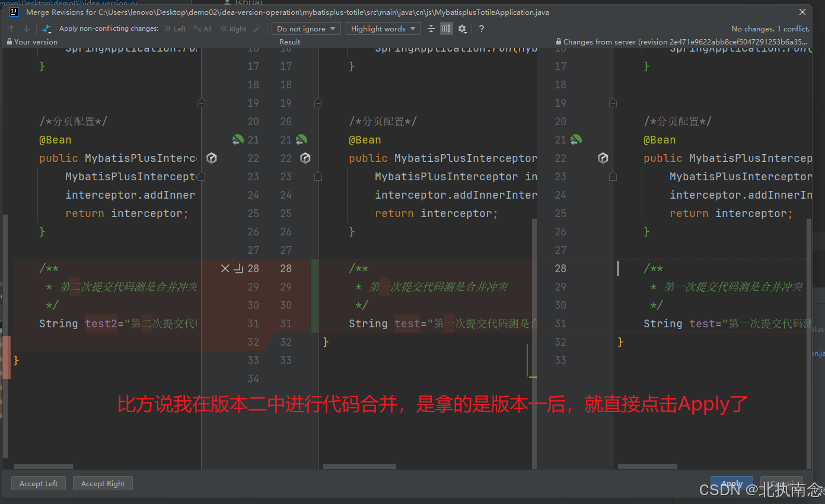The height and width of the screenshot is (504, 825).
Task: Click the magic wand resolve conflicts icon
Action: (257, 28)
